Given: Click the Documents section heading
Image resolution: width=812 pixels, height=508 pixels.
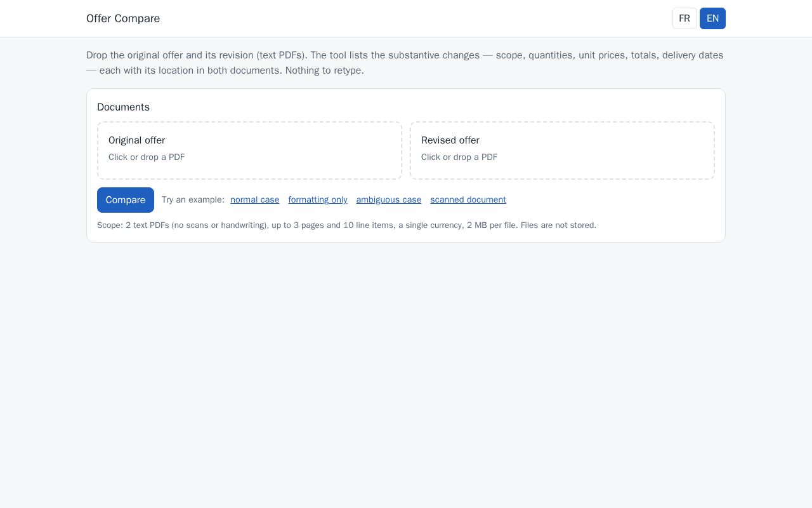Looking at the screenshot, I should [123, 107].
